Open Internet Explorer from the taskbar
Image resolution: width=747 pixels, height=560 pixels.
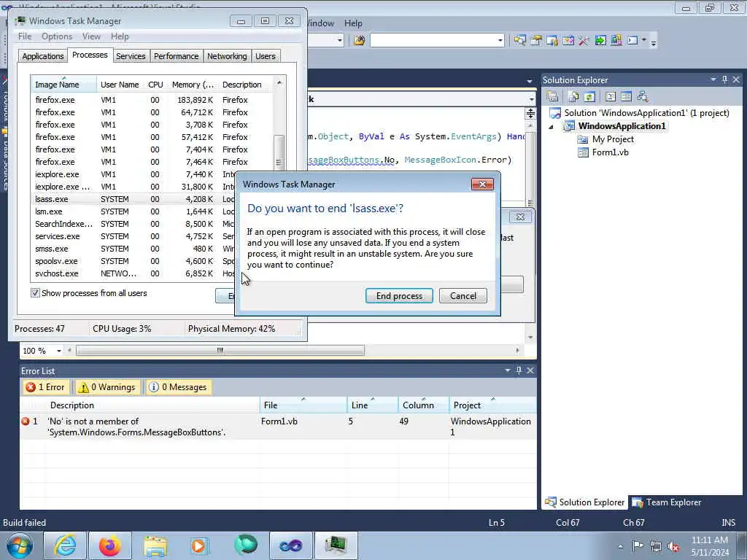click(x=65, y=545)
